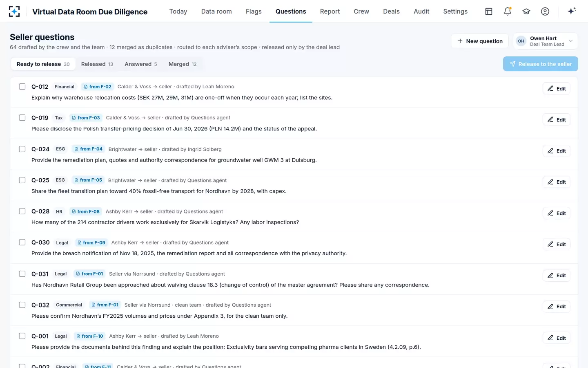
Task: Go to the Flags menu
Action: point(254,11)
